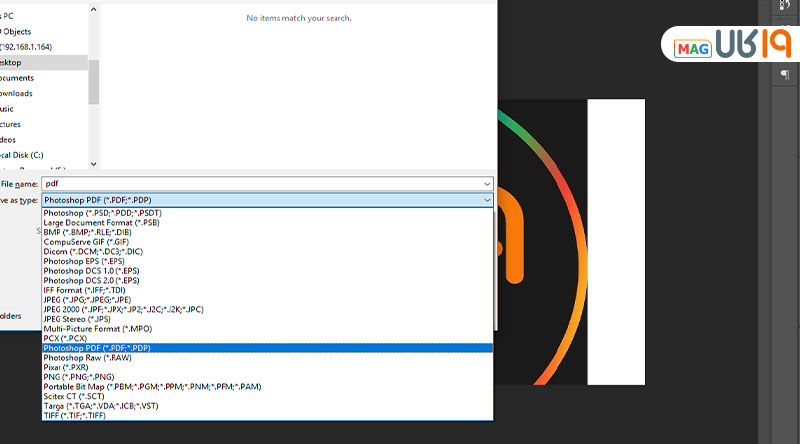Choose Photoshop PDF (*.PDF;*.PDP) from the list

[97, 348]
